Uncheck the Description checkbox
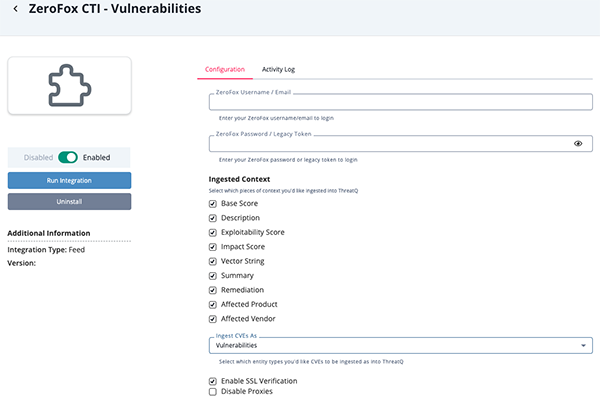The image size is (600, 399). point(213,218)
